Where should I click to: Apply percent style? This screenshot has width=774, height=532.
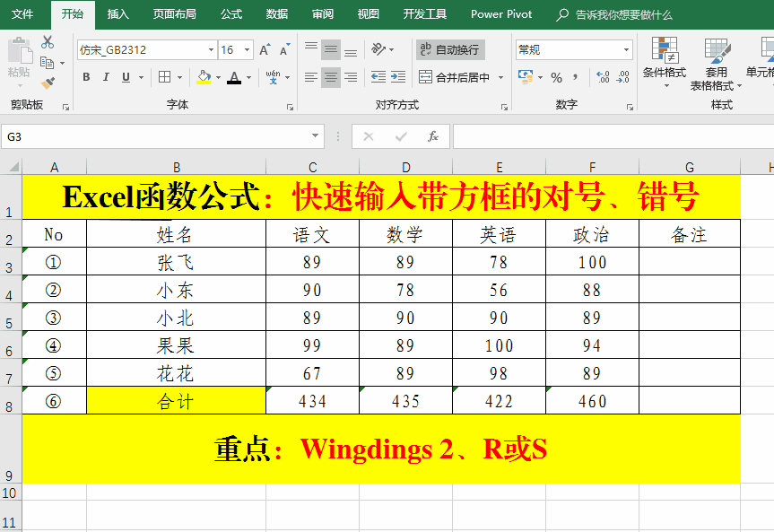(557, 77)
